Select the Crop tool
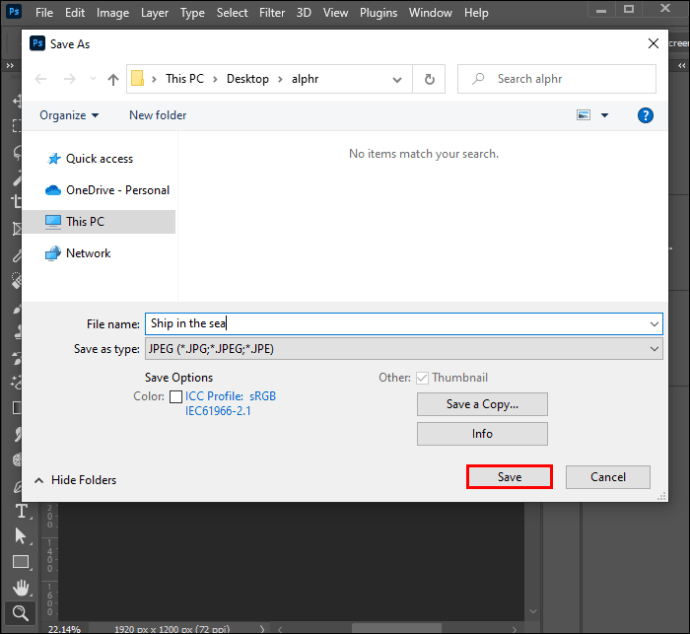 click(x=17, y=201)
